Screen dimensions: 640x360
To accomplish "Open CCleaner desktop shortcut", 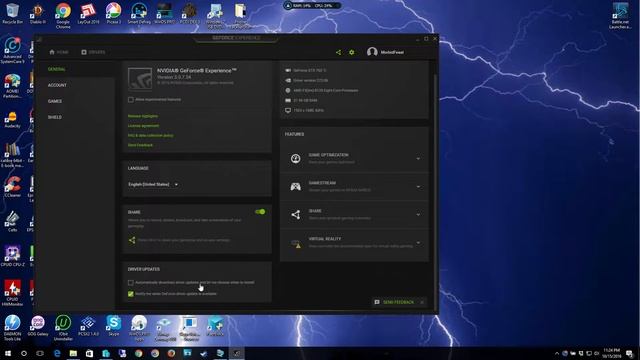I will coord(12,187).
